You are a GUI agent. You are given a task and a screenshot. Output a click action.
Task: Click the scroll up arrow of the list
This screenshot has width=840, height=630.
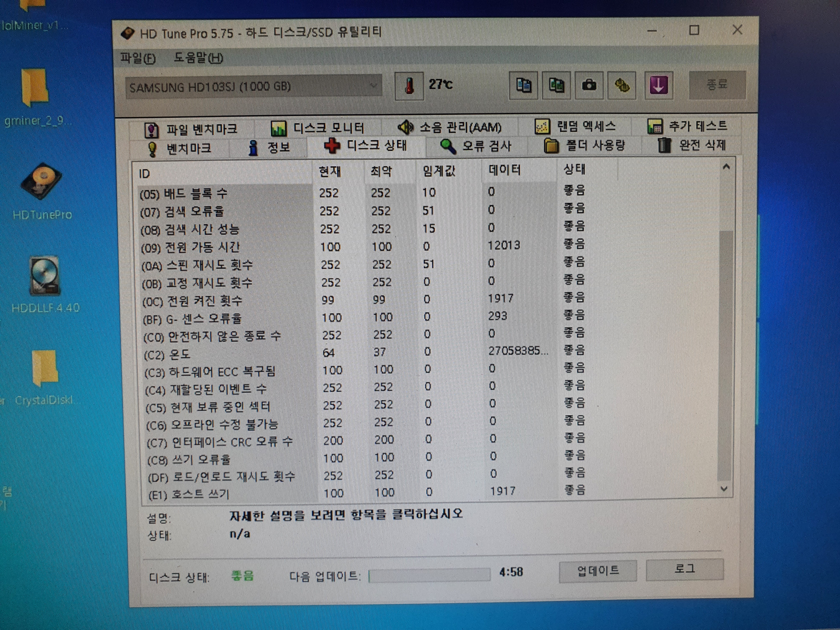[x=726, y=167]
